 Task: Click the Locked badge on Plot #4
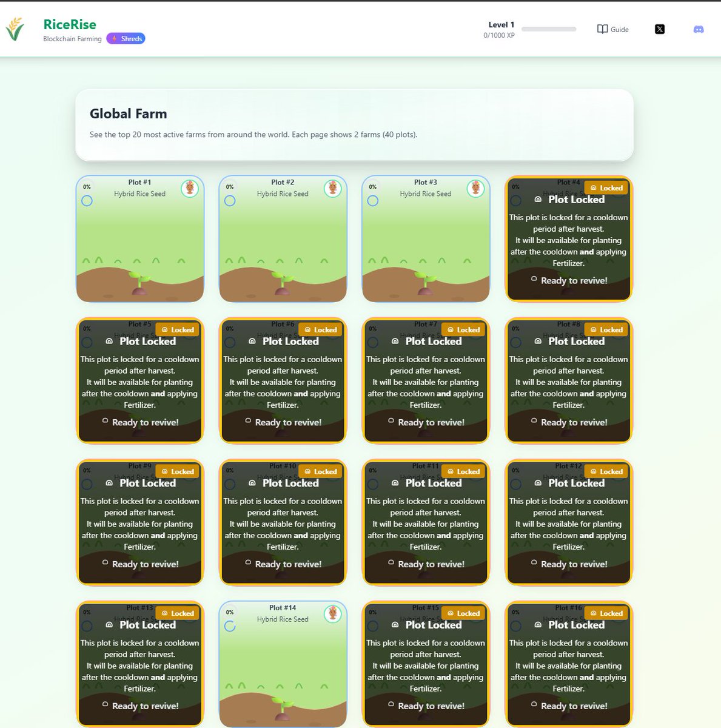(x=606, y=188)
